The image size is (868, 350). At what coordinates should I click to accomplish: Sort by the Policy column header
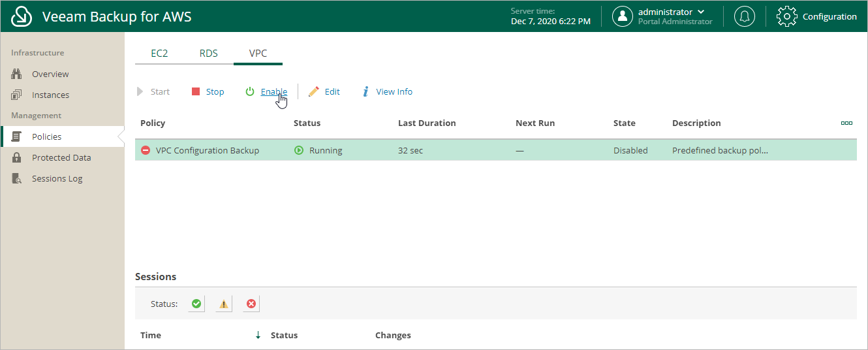pyautogui.click(x=153, y=123)
